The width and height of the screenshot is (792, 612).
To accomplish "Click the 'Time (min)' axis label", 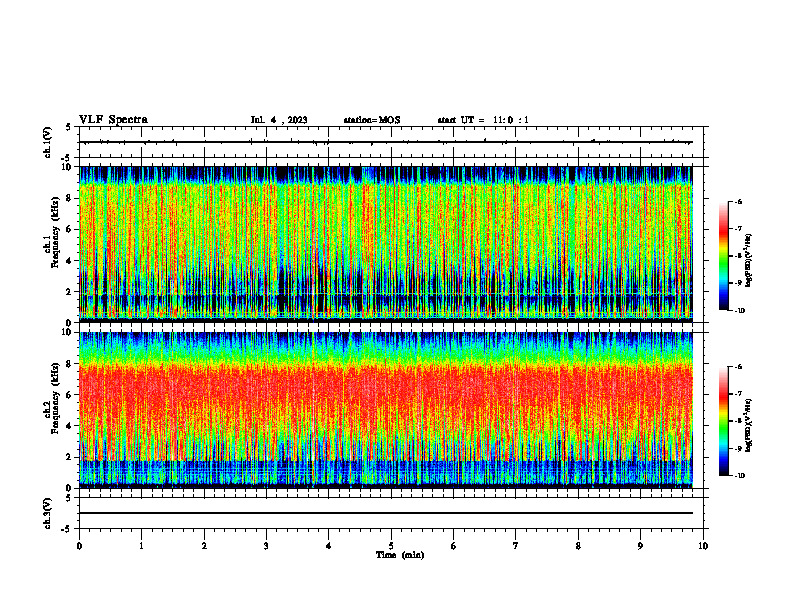I will point(400,555).
